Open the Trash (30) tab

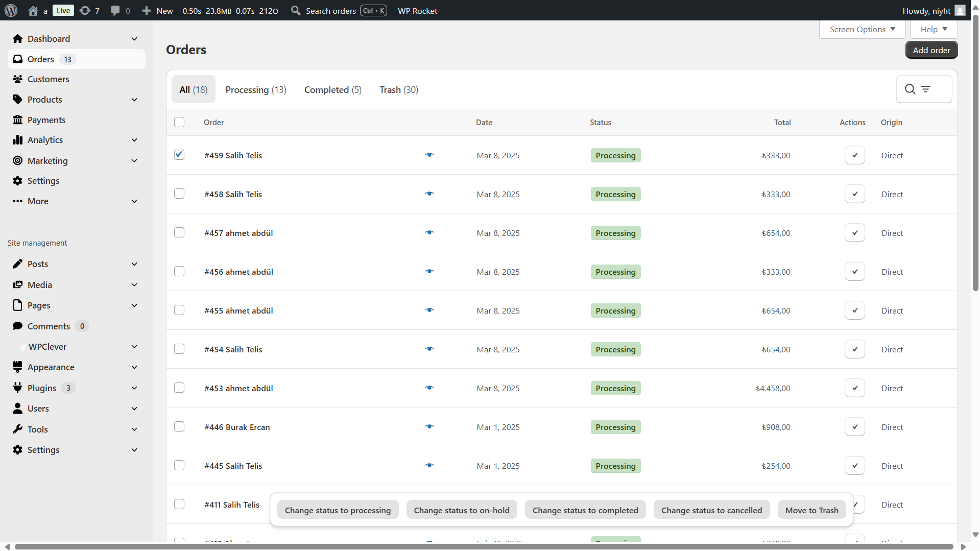click(x=398, y=90)
